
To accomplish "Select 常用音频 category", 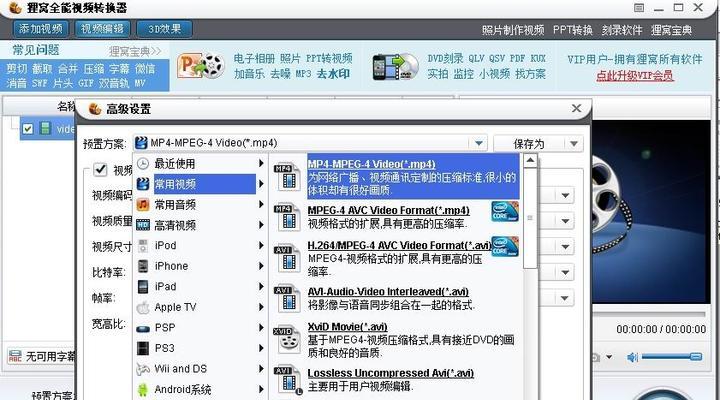I will [x=174, y=204].
